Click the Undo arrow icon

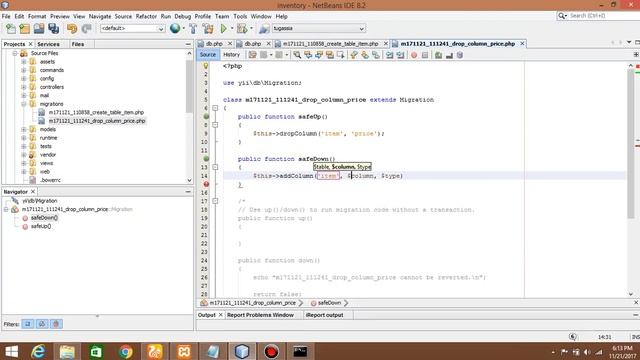click(72, 29)
